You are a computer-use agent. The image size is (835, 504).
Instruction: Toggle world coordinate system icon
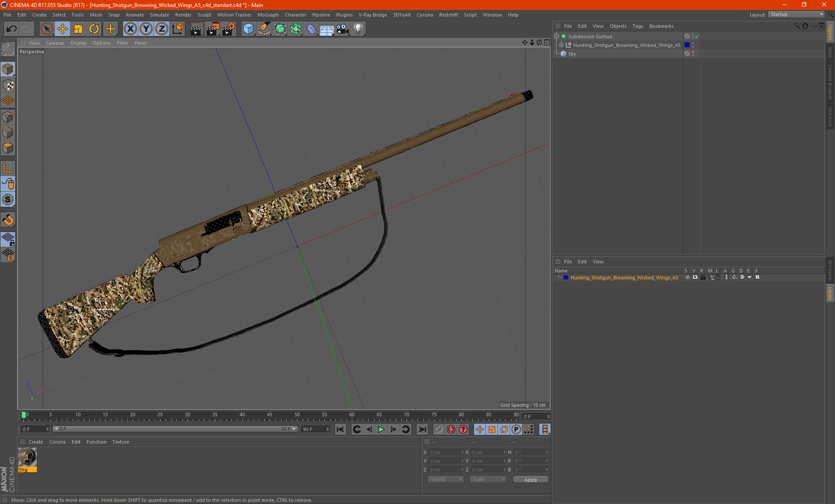(177, 29)
